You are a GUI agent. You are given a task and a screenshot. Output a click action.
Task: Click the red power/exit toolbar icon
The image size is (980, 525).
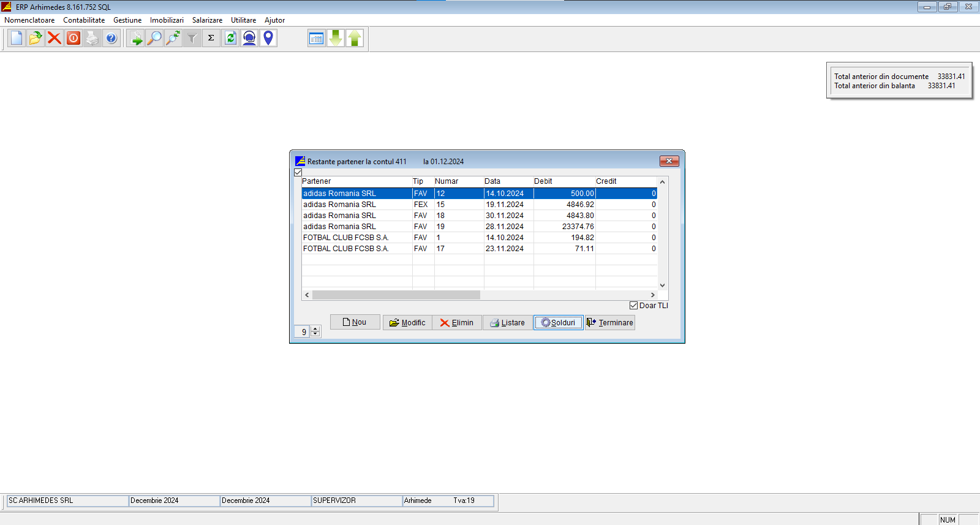(73, 39)
